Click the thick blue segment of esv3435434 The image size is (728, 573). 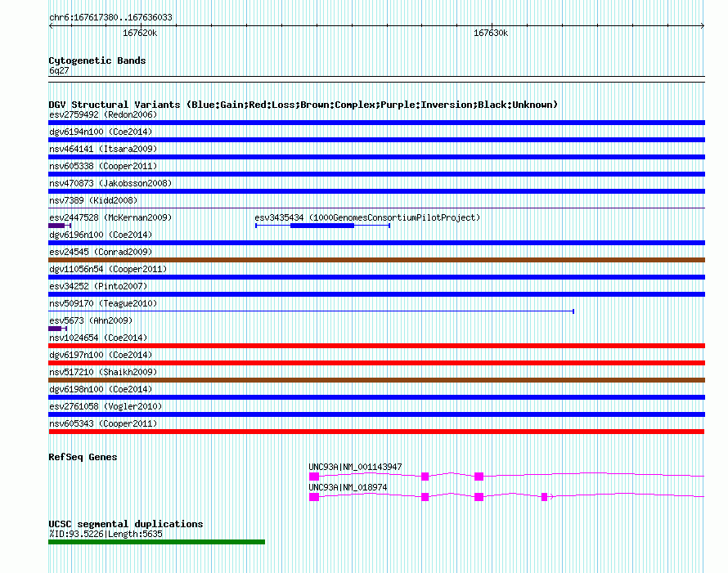(x=322, y=226)
